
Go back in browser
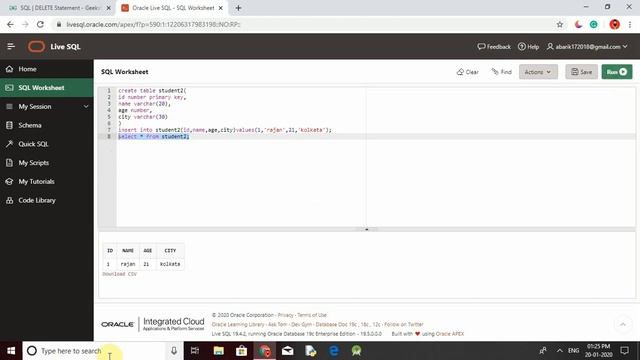[x=10, y=24]
